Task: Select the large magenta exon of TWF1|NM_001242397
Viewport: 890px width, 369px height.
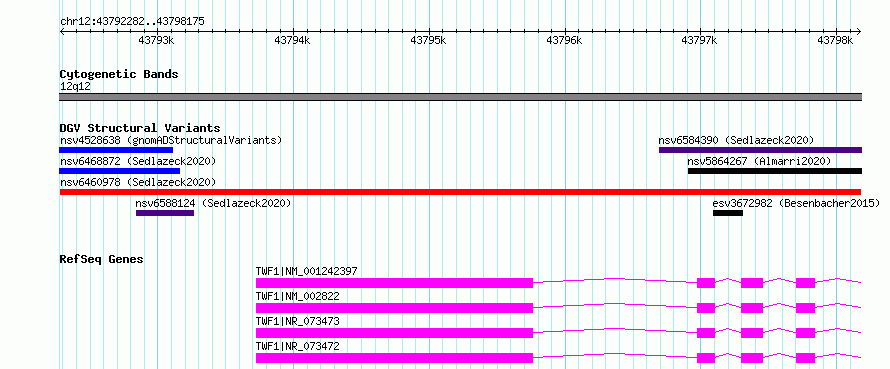Action: pyautogui.click(x=394, y=283)
